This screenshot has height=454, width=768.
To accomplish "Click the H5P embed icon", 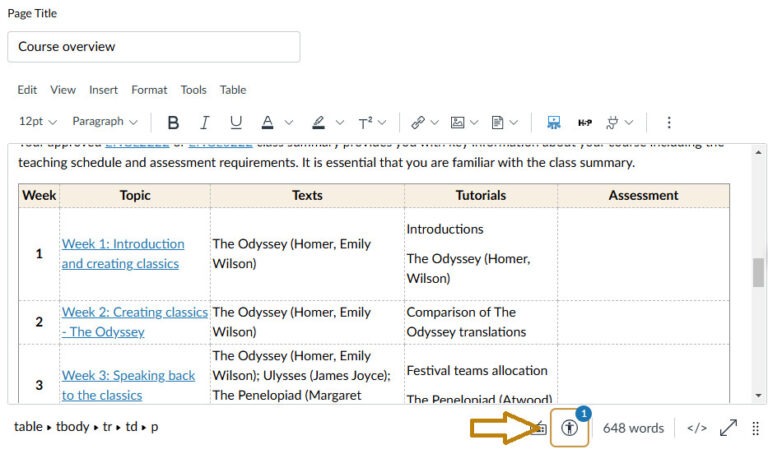I will point(585,122).
